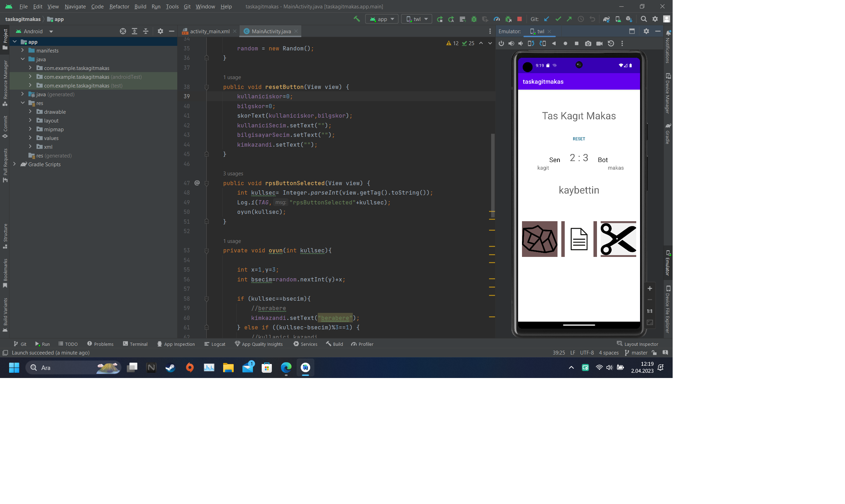Open Microsoft Edge from the taskbar
Viewport: 845px width, 504px height.
coord(287,368)
